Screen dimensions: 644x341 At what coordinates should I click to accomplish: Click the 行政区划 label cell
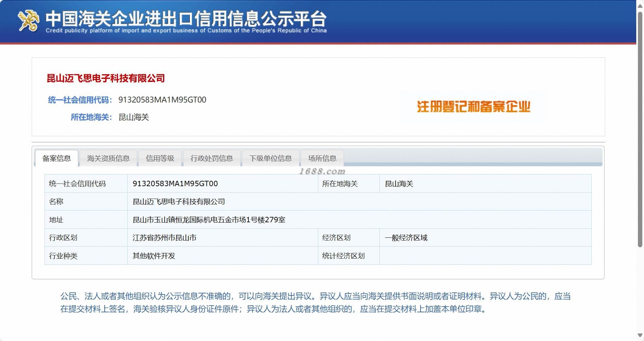(x=86, y=238)
